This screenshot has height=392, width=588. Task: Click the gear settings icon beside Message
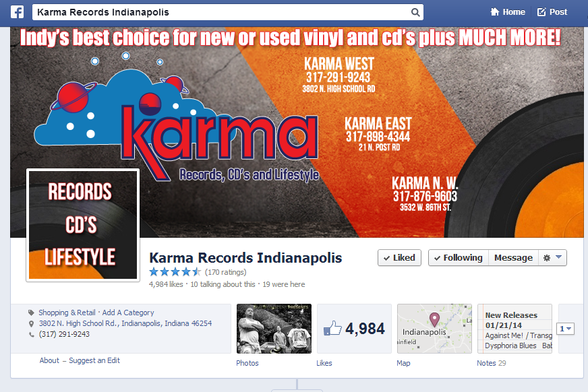point(547,258)
